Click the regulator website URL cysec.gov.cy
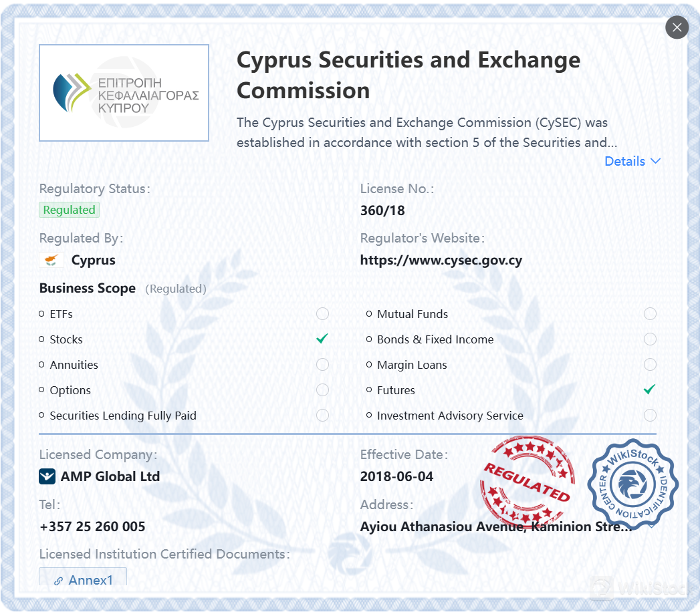The image size is (700, 612). point(441,260)
